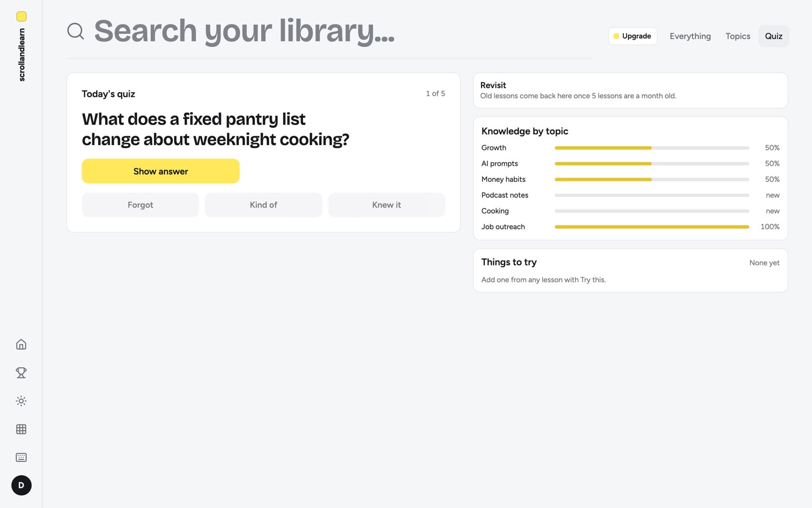Click the Things to try heading
The image size is (812, 508).
tap(509, 262)
